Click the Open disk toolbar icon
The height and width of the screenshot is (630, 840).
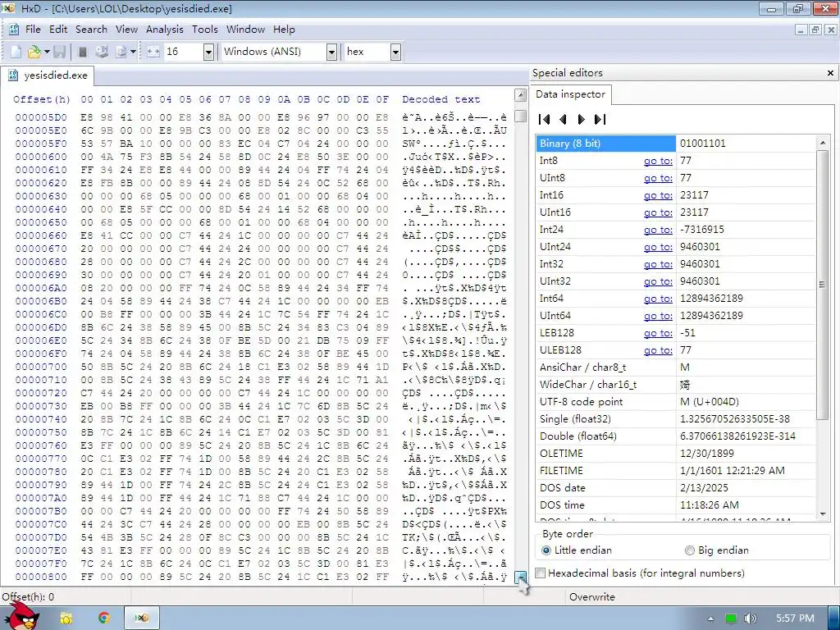point(102,52)
